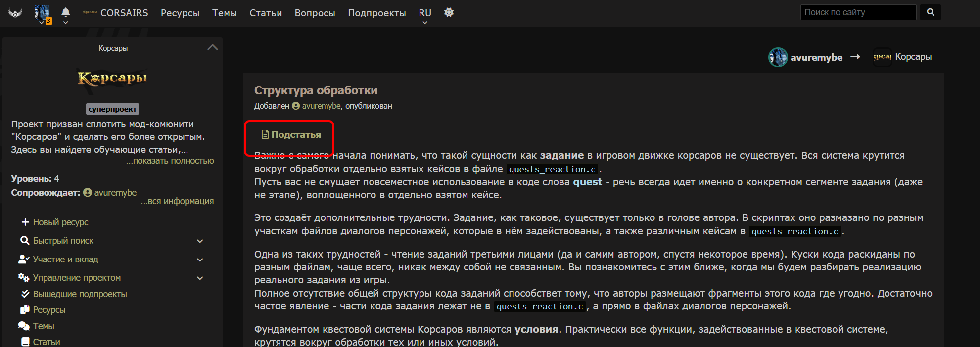Click the plus icon for Новый ресурс

tap(25, 222)
